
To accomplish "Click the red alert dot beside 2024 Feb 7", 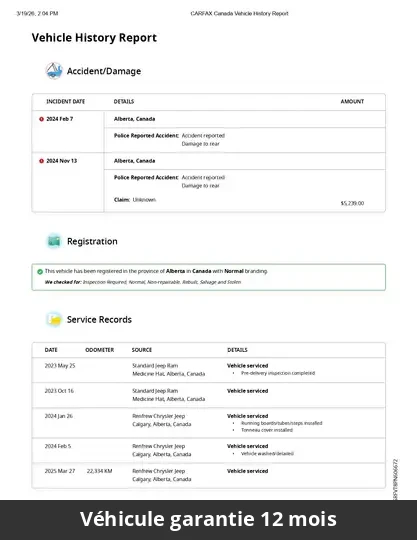I will pyautogui.click(x=41, y=119).
